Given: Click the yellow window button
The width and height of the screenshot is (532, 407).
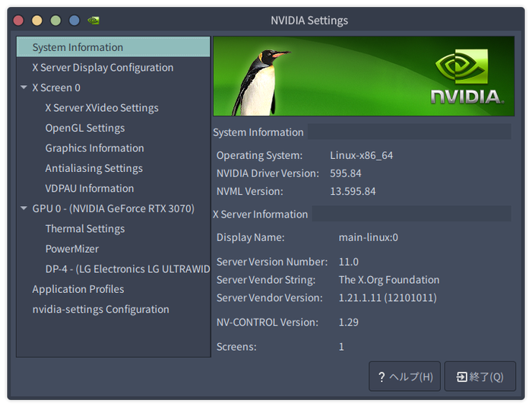Looking at the screenshot, I should pyautogui.click(x=37, y=21).
